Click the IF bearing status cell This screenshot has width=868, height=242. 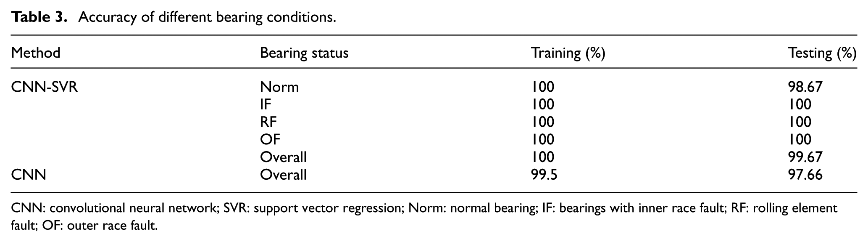point(266,104)
